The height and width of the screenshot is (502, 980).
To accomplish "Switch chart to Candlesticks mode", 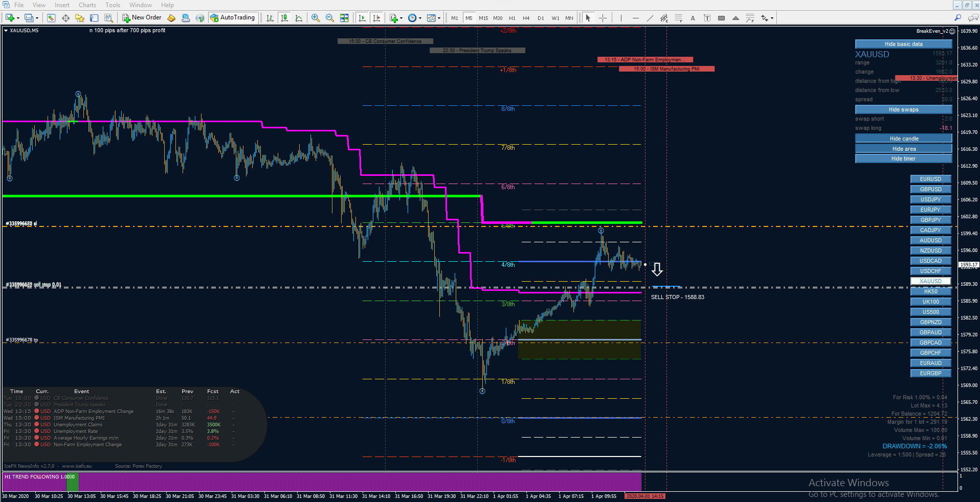I will 284,18.
